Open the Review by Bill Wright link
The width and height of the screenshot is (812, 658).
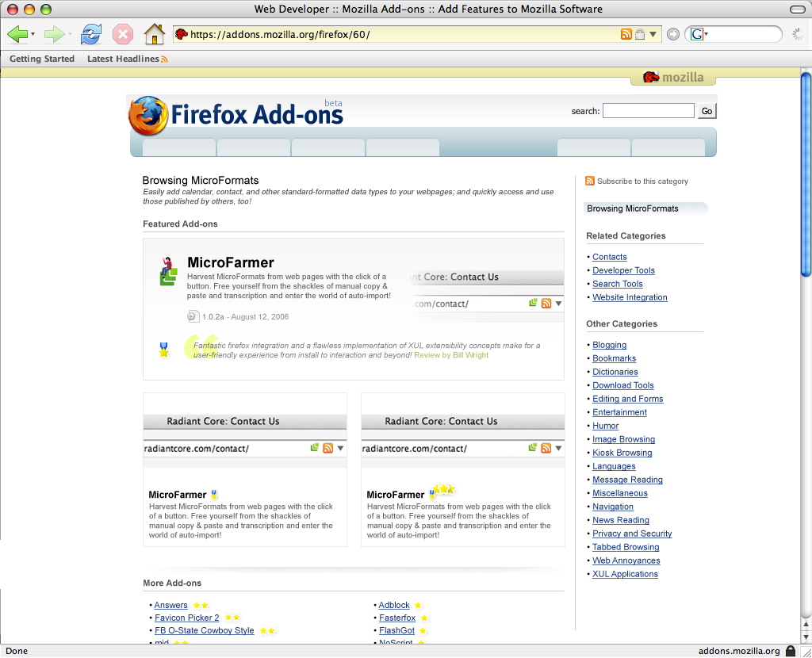pyautogui.click(x=451, y=355)
